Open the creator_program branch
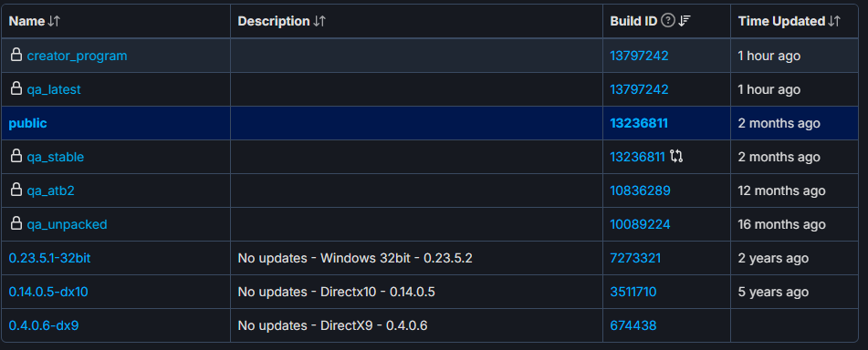This screenshot has width=868, height=350. pos(77,56)
